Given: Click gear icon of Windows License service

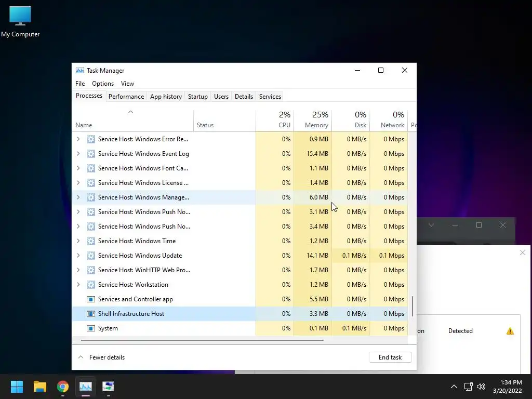Looking at the screenshot, I should click(x=90, y=183).
